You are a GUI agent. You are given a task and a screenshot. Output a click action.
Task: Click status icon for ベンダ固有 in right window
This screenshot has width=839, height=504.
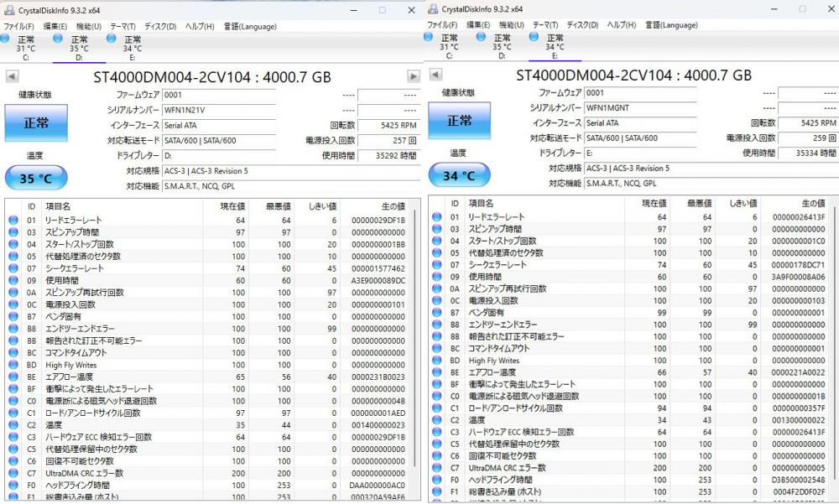[x=436, y=313]
